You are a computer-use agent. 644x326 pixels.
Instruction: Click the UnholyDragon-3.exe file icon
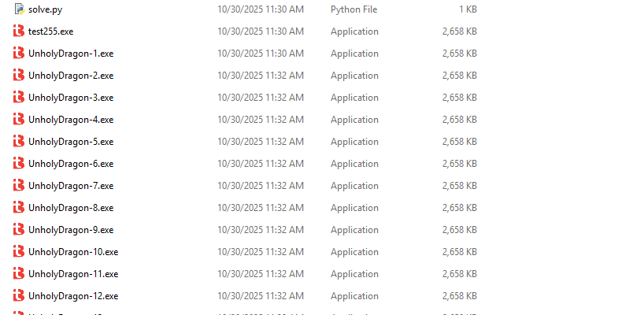click(19, 98)
